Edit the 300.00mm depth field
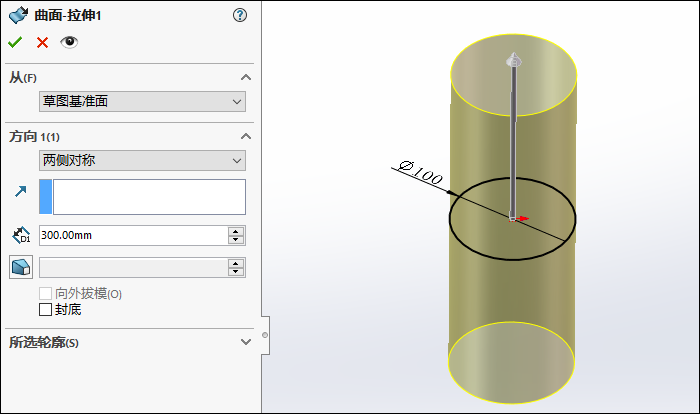700x414 pixels. [133, 235]
